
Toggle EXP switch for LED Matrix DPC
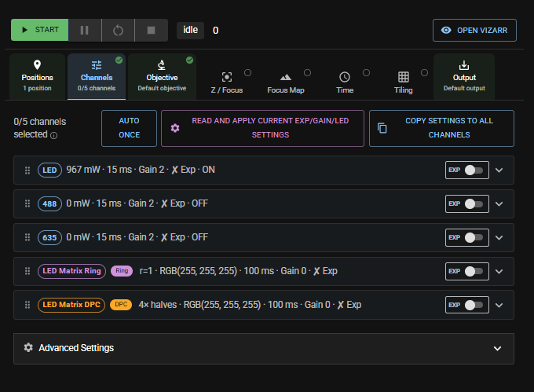point(474,305)
